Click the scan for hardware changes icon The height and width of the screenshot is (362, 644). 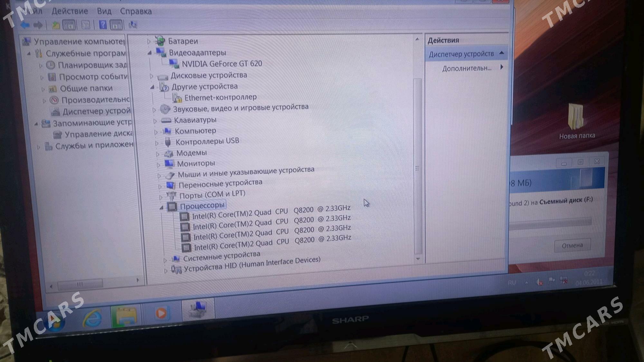click(x=133, y=25)
